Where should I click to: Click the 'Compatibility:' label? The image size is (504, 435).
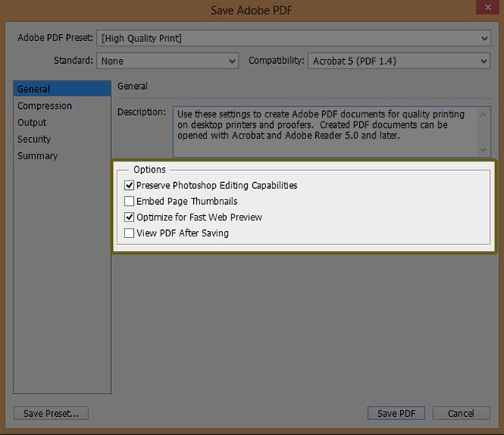(276, 61)
